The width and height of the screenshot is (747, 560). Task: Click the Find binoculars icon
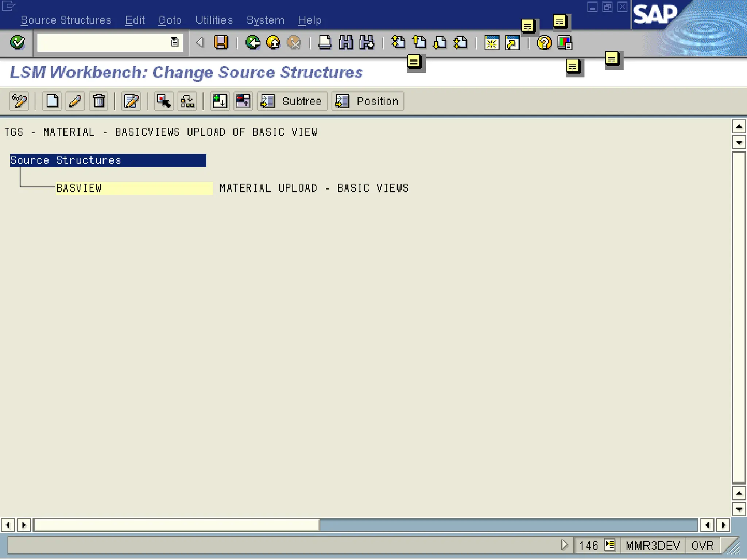pyautogui.click(x=345, y=43)
